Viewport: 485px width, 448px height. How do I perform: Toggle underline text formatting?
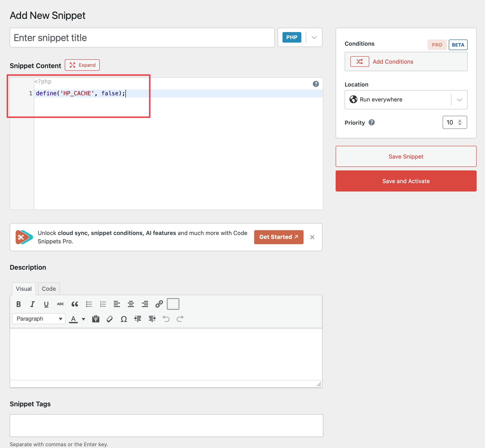(46, 304)
